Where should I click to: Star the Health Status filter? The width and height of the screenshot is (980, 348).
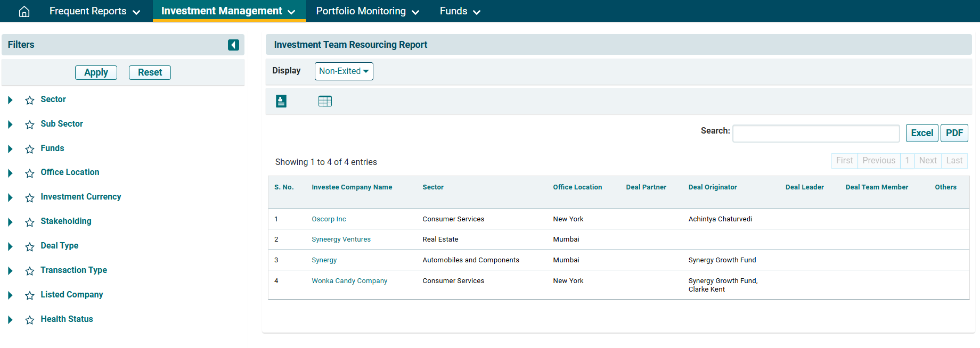click(30, 320)
